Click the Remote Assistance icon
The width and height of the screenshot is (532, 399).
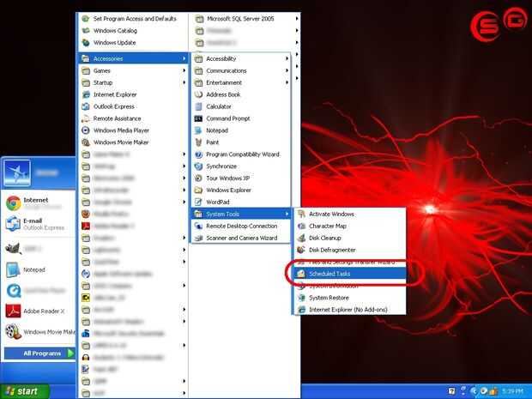tap(86, 118)
